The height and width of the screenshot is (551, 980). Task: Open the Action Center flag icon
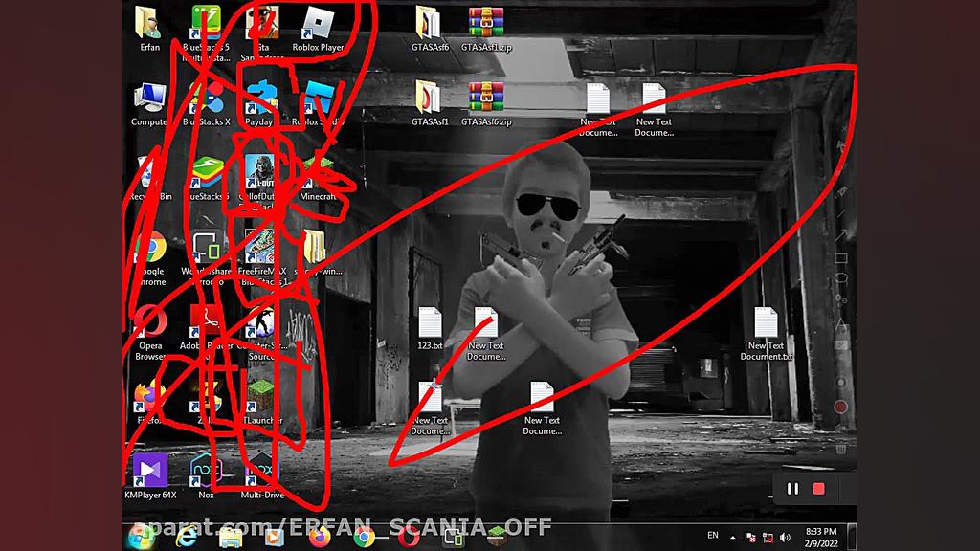click(x=750, y=537)
